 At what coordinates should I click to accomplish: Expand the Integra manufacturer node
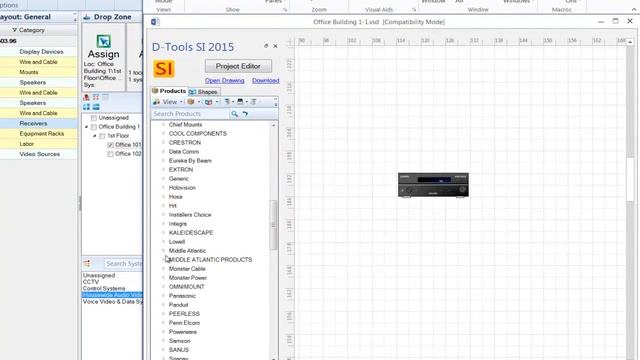point(164,224)
